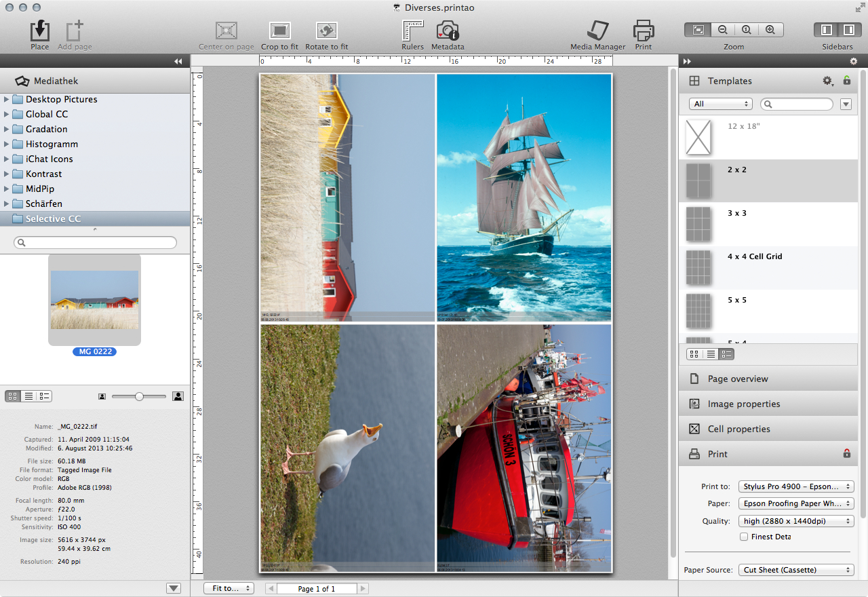Set zoom to actual size magnifier
Screen dimensions: 868x597
coord(747,30)
